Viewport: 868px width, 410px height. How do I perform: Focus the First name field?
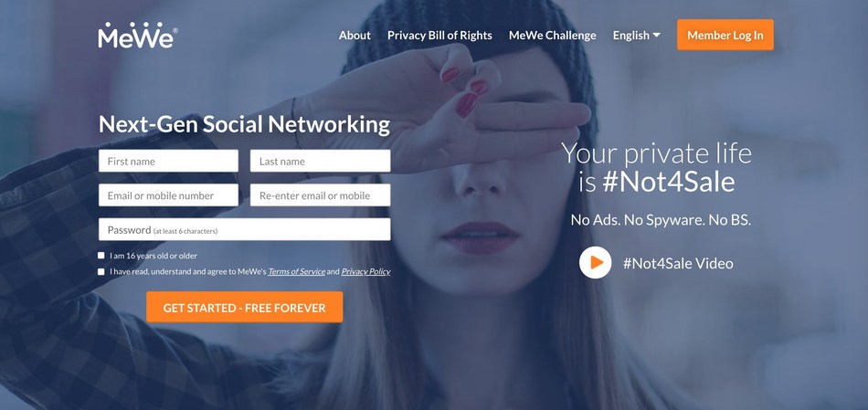[x=168, y=161]
